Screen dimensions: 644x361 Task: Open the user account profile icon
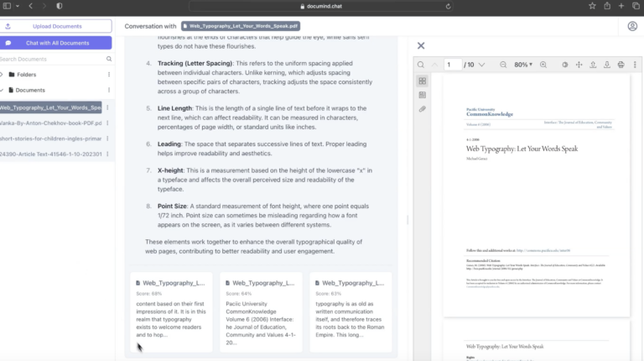point(632,26)
